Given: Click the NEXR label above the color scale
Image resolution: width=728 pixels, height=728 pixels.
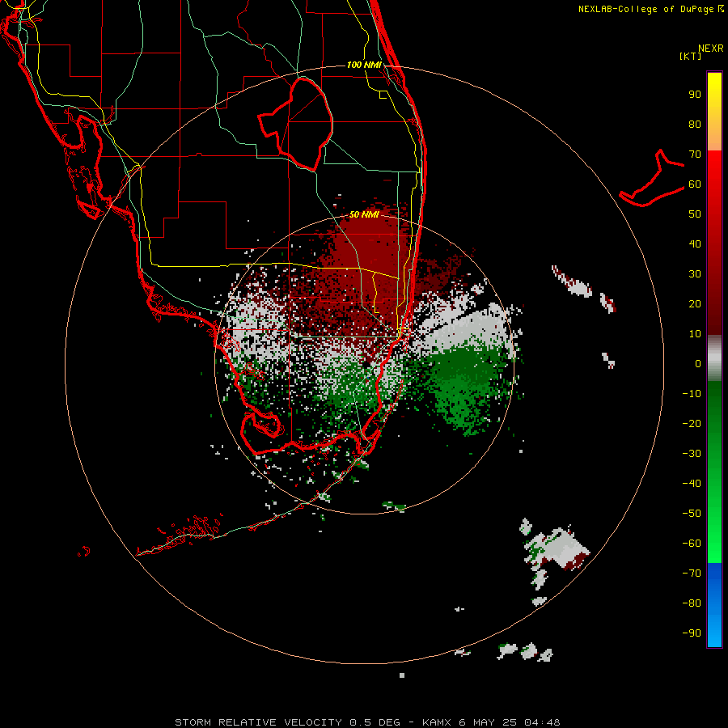Looking at the screenshot, I should pos(710,49).
